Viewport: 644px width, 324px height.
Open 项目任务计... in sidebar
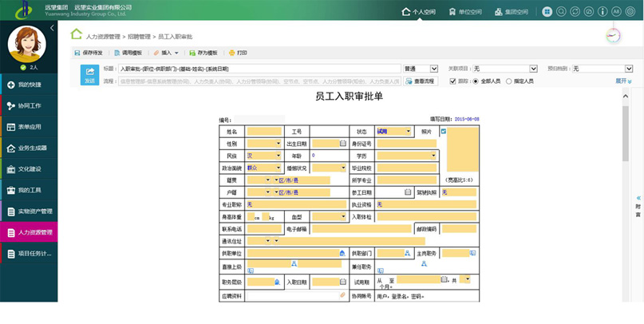(x=29, y=253)
